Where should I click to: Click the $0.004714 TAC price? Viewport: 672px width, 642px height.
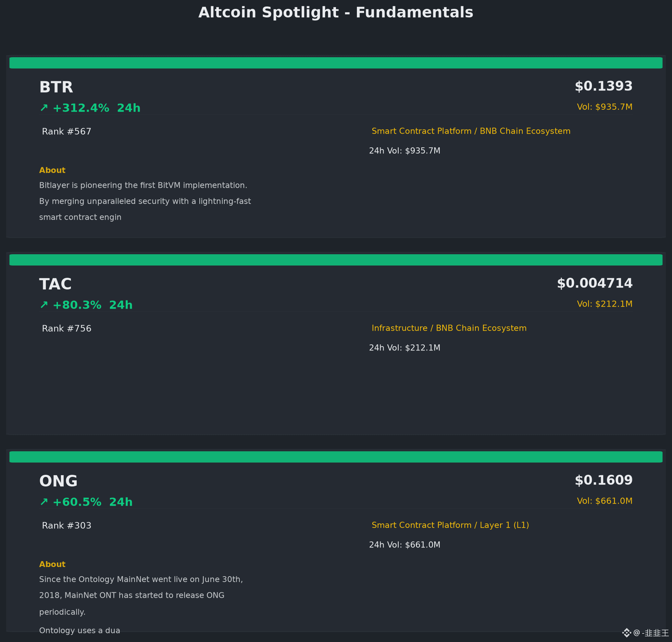595,283
